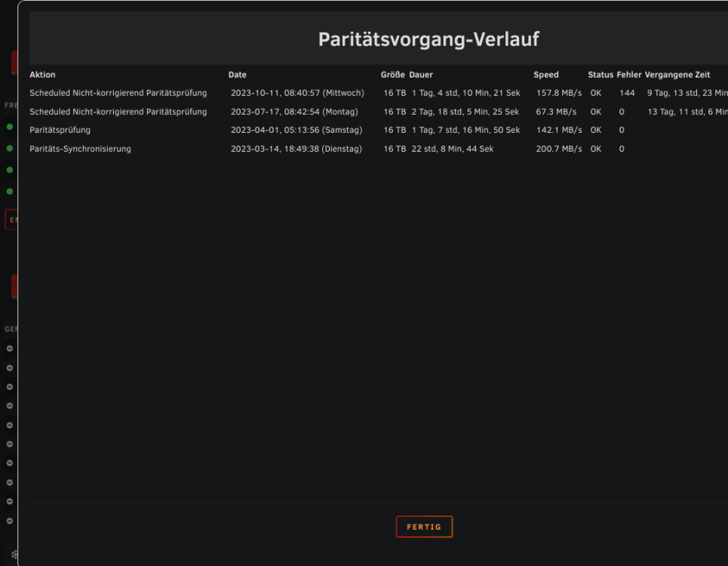Select the Paritäts-Synchronisierung action entry
728x566 pixels.
coord(80,149)
